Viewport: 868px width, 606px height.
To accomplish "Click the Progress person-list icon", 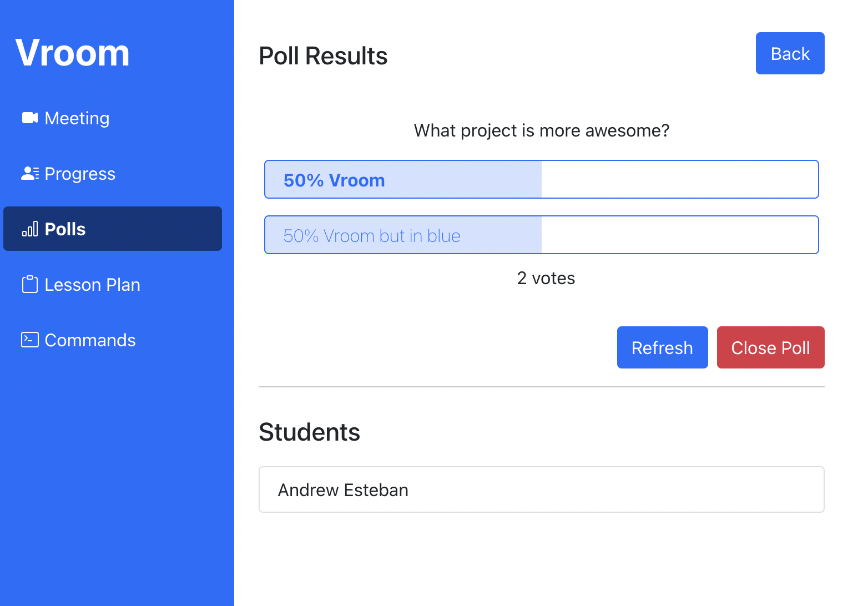I will (30, 173).
